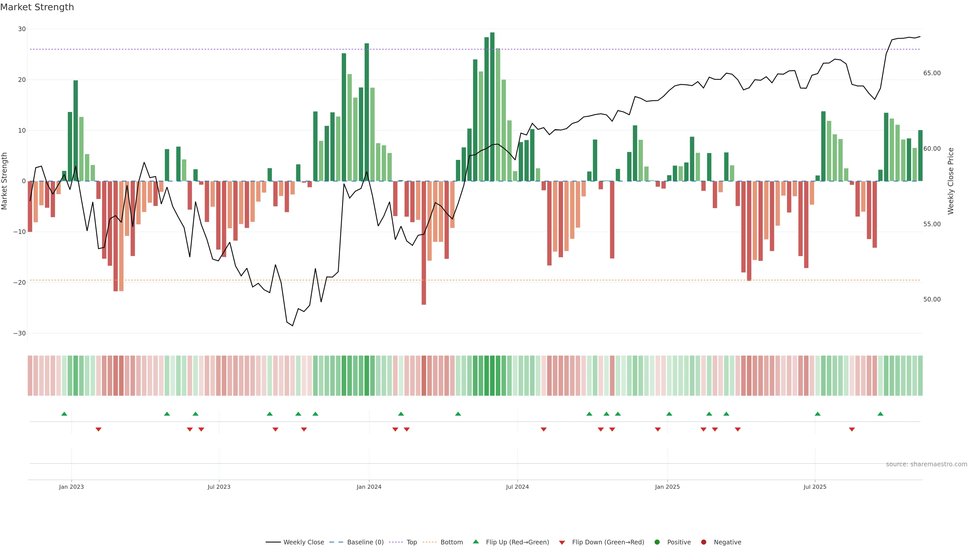This screenshot has height=551, width=980.
Task: Click the first green flip-up marker near Jan 2023
Action: pyautogui.click(x=64, y=414)
